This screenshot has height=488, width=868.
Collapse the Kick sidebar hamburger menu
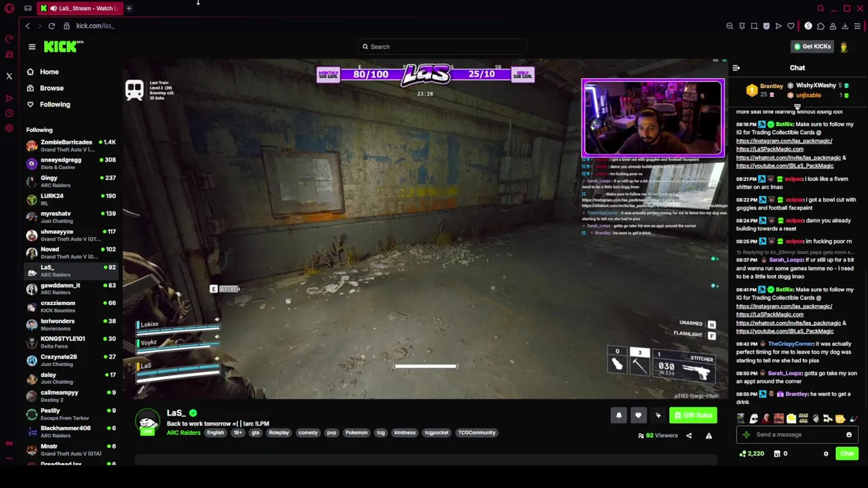(x=32, y=47)
